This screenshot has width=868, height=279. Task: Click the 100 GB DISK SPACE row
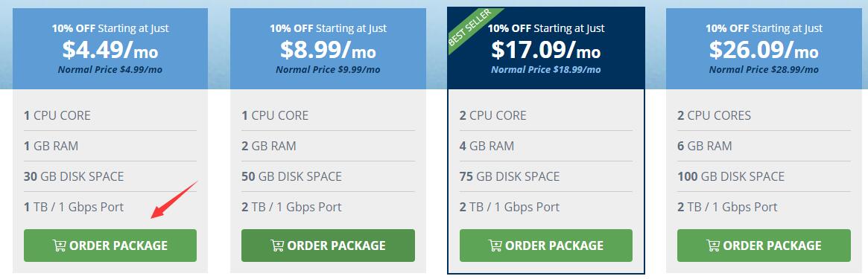[x=764, y=177]
